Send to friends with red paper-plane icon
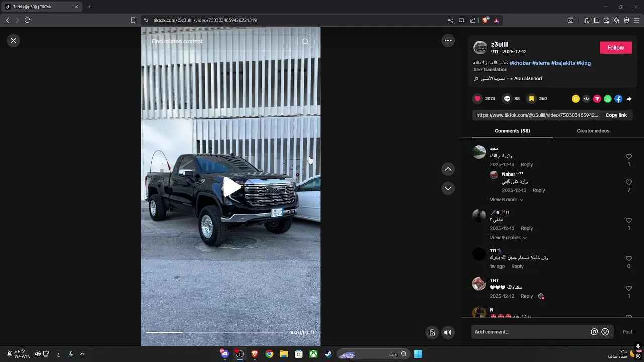 (x=597, y=99)
